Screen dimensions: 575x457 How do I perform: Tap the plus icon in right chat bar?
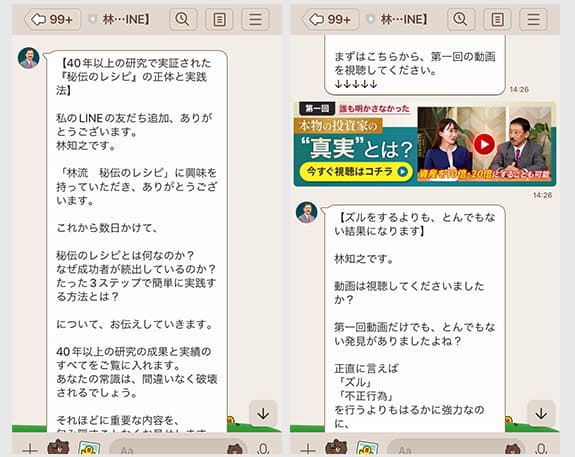tap(308, 449)
